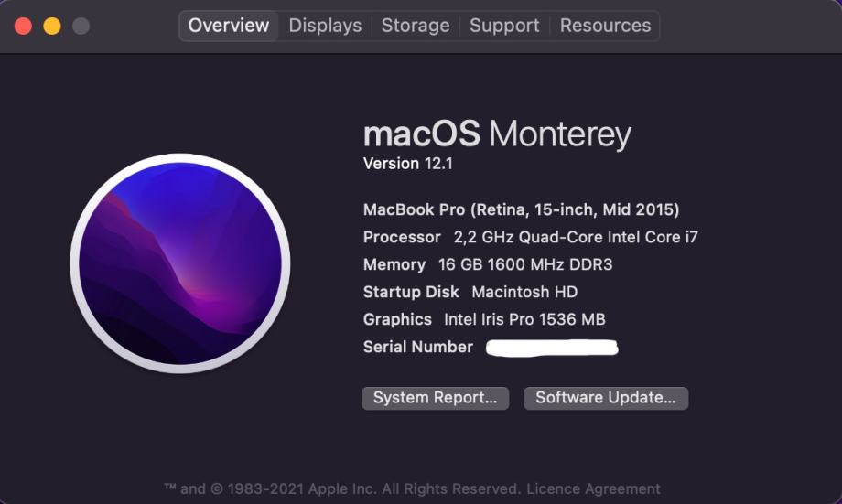The image size is (842, 504).
Task: Select the Storage tab
Action: pyautogui.click(x=416, y=26)
